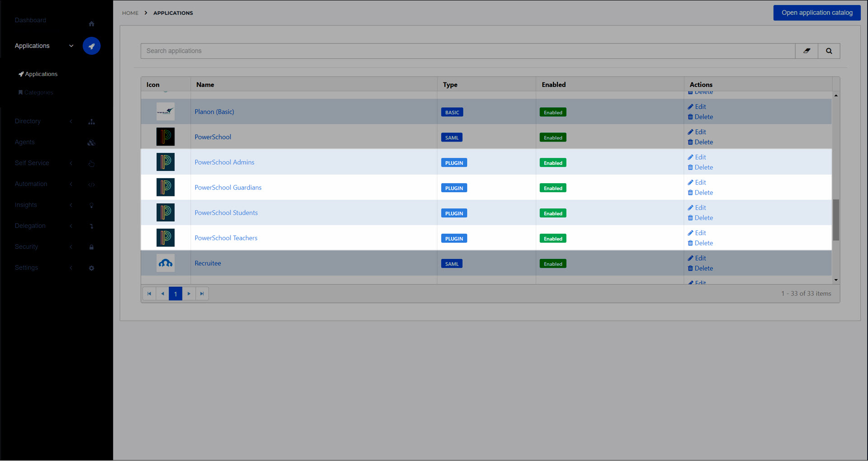868x461 pixels.
Task: Click the PowerSchool Admins app icon
Action: 165,162
